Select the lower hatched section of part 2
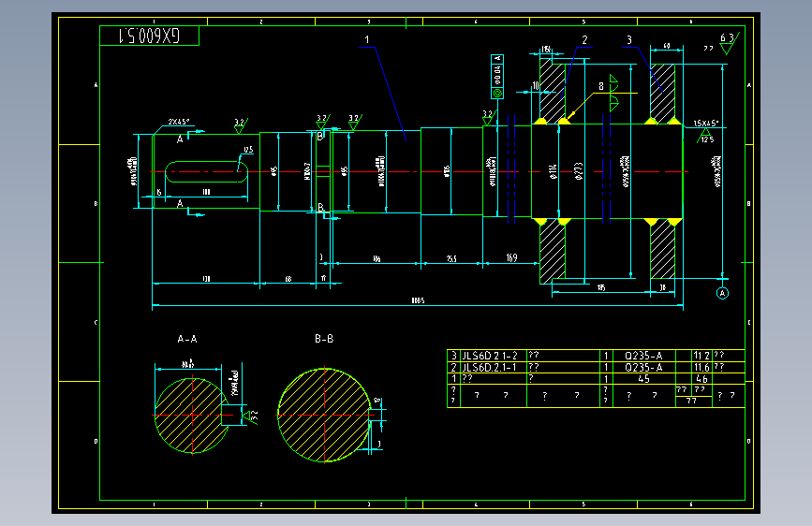 (x=553, y=251)
